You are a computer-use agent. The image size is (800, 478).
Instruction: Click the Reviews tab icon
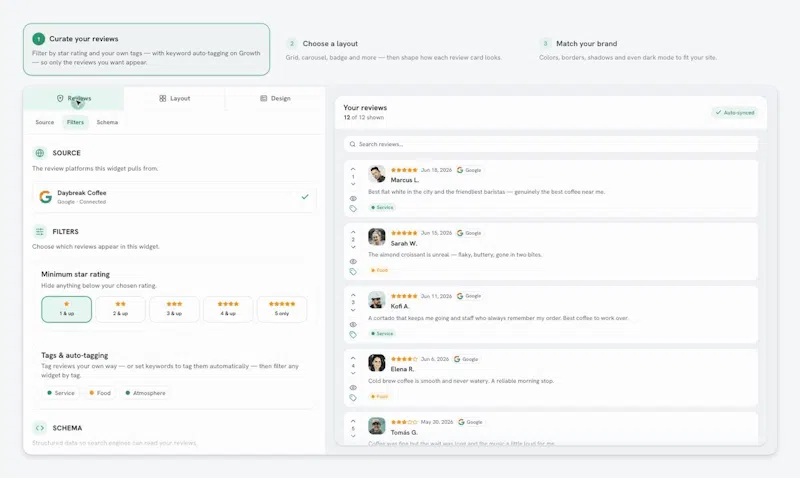pos(60,98)
